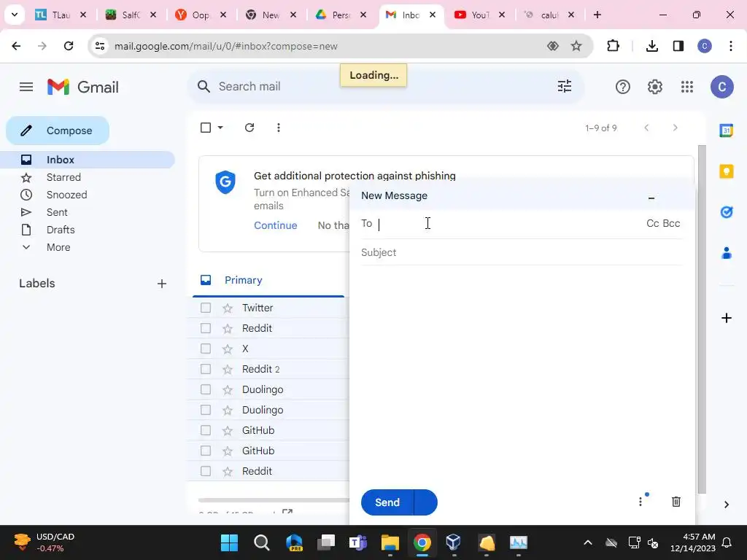
Task: Open Google account avatar in Gmail
Action: click(x=721, y=87)
